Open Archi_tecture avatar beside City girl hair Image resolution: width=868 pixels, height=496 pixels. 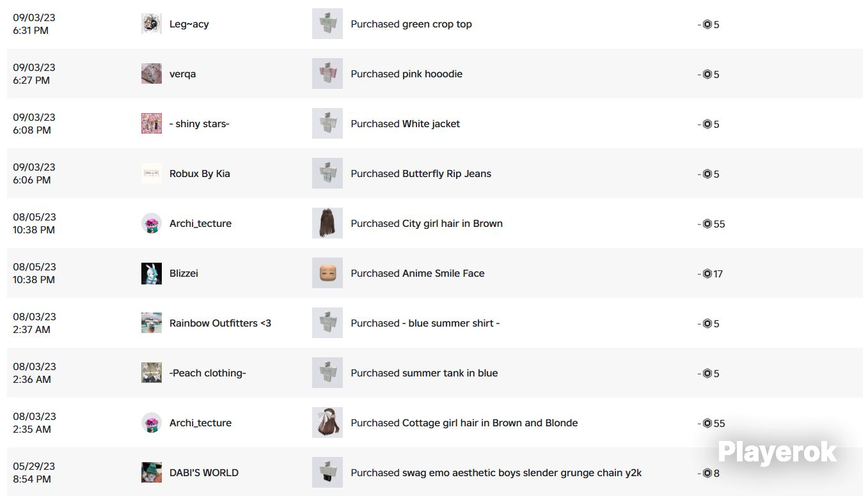[152, 223]
